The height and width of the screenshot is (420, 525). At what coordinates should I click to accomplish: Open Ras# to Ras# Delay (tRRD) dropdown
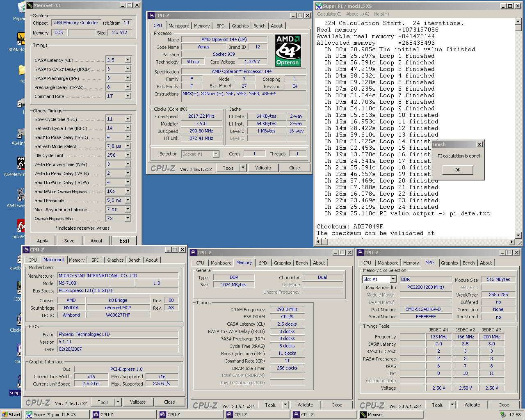[x=128, y=137]
